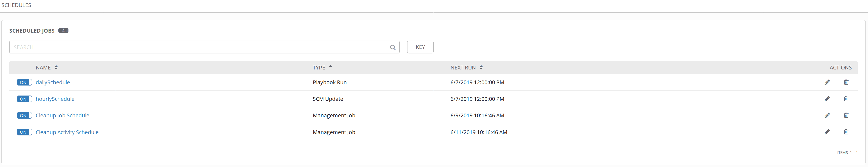The image size is (868, 167).
Task: Edit the hourlySchedule with pencil icon
Action: (x=827, y=99)
